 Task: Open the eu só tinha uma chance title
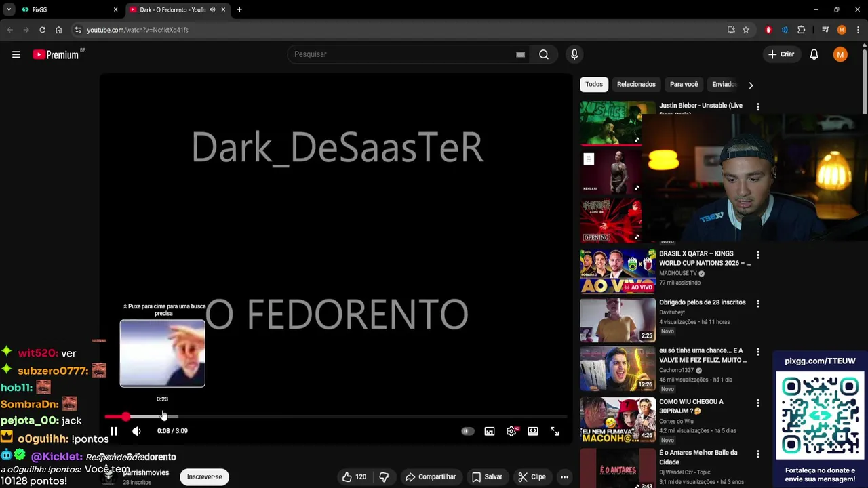703,355
